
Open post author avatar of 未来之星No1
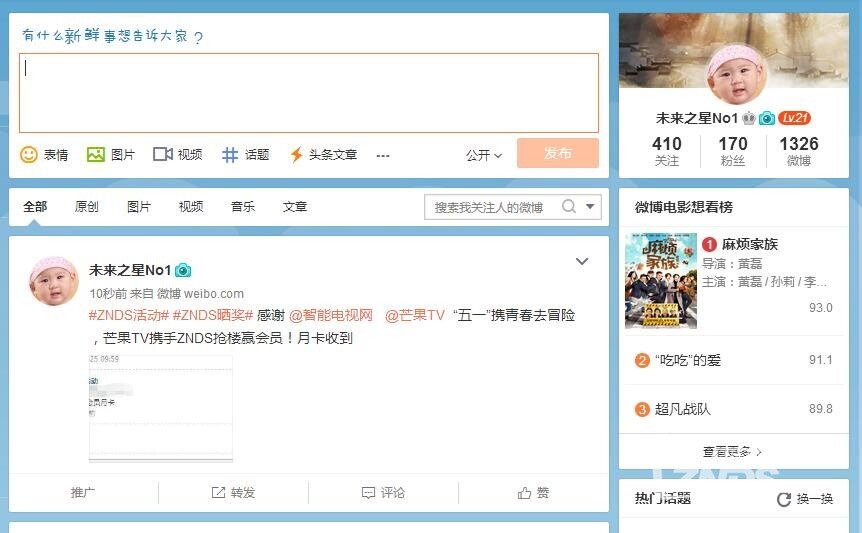click(x=53, y=281)
